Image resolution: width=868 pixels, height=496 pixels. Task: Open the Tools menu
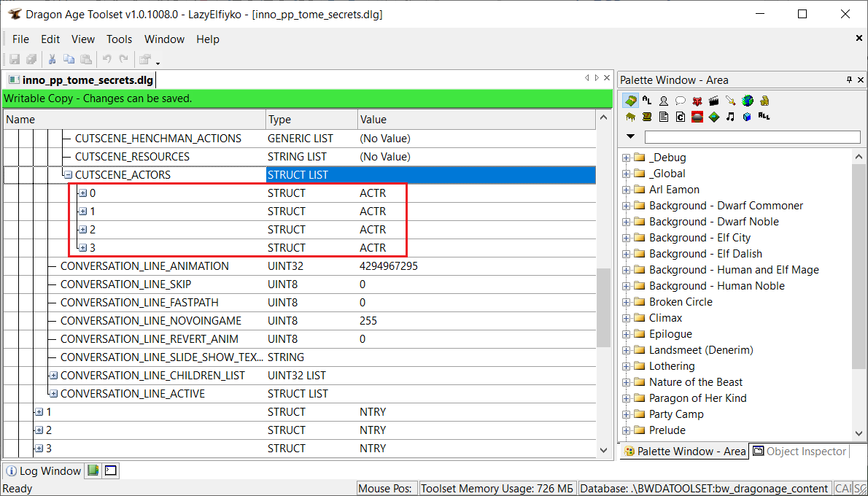click(119, 39)
